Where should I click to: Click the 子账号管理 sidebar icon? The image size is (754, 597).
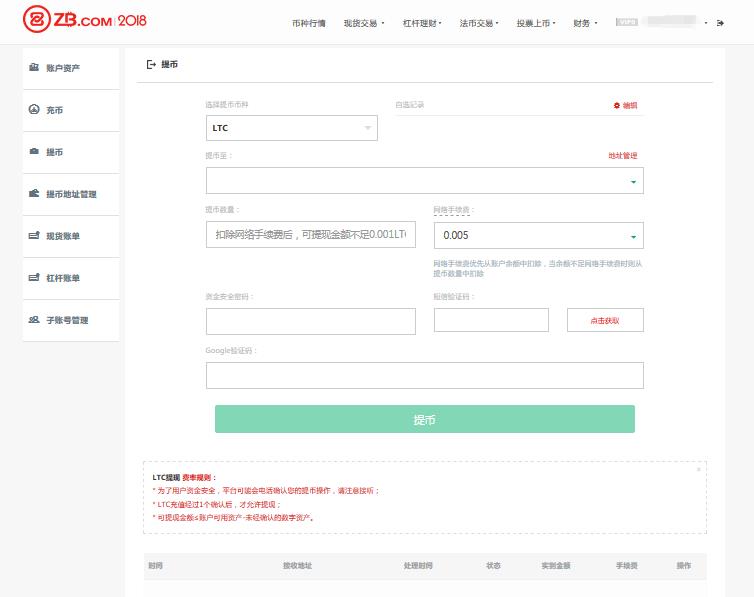coord(34,320)
